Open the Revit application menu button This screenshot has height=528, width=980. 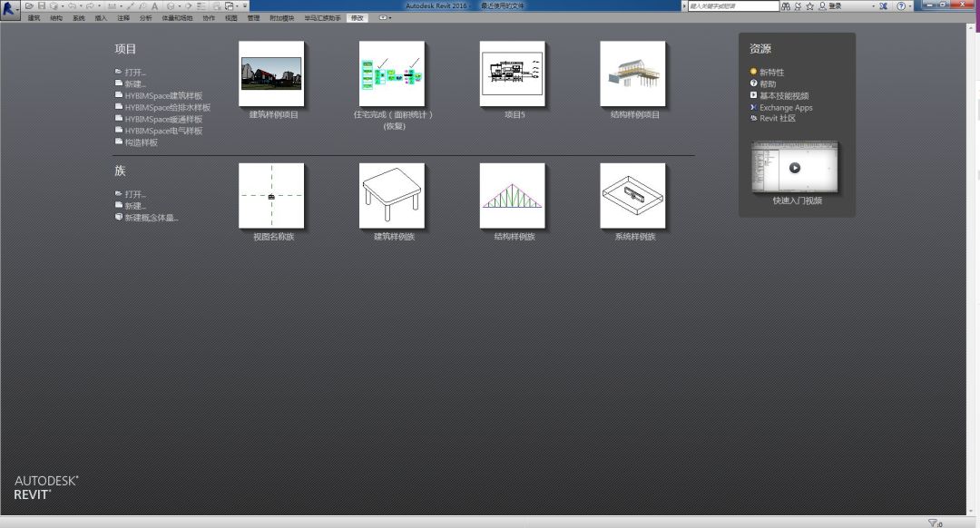tap(9, 9)
